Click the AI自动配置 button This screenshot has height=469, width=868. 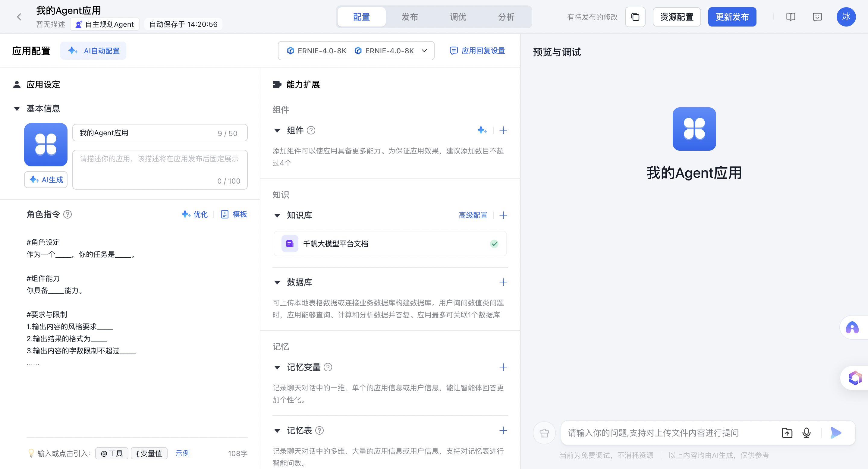(93, 51)
